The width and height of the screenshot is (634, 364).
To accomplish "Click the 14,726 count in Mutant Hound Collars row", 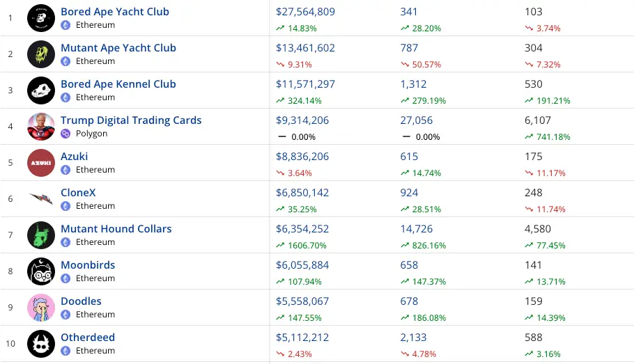I will pyautogui.click(x=417, y=229).
